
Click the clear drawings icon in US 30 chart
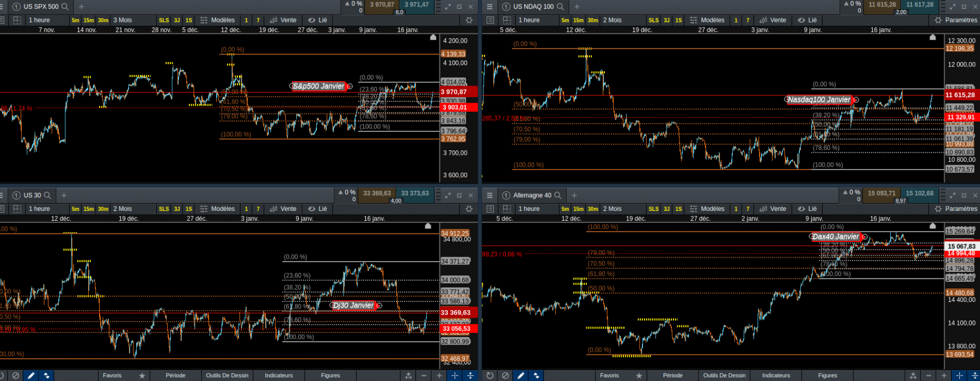16,376
